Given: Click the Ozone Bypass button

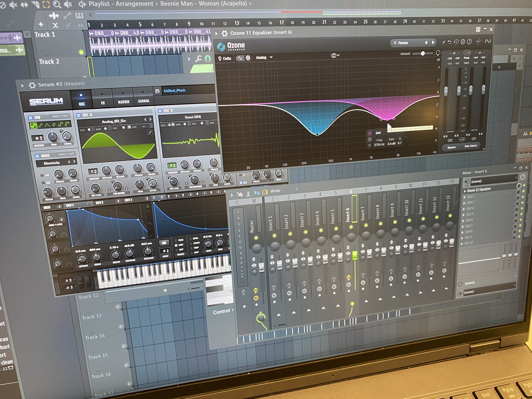Looking at the screenshot, I should click(x=451, y=147).
